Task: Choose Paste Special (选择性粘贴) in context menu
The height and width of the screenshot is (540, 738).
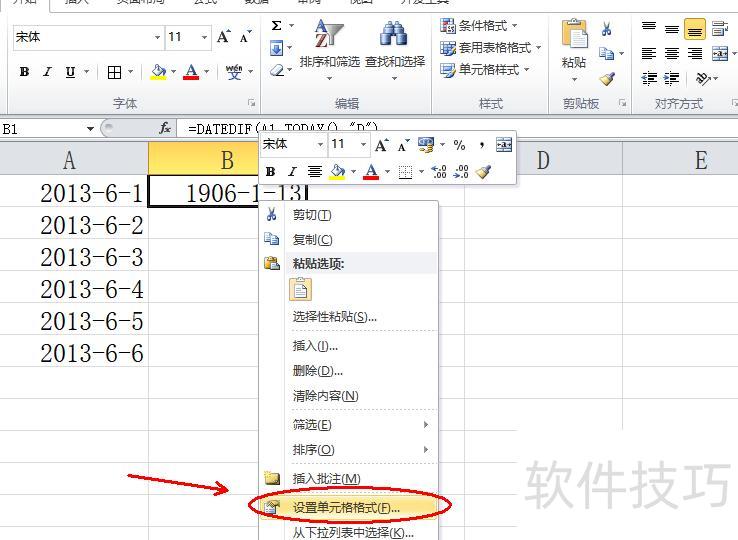Action: point(349,316)
